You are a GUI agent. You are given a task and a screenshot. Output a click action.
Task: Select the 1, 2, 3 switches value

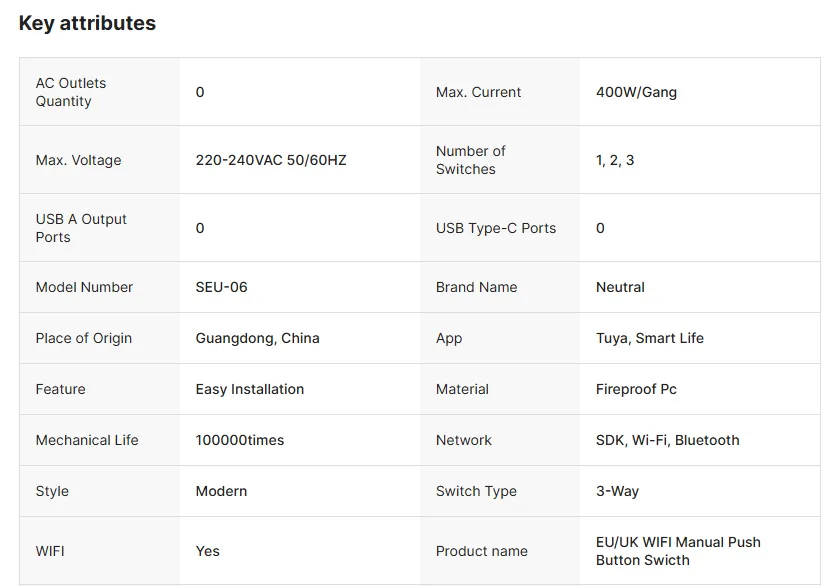(x=615, y=160)
